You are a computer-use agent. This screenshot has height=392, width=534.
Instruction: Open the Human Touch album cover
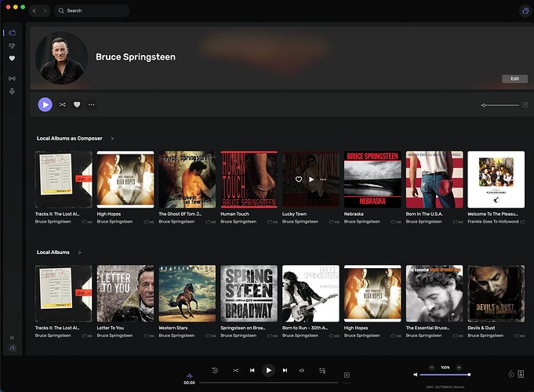[x=249, y=180]
